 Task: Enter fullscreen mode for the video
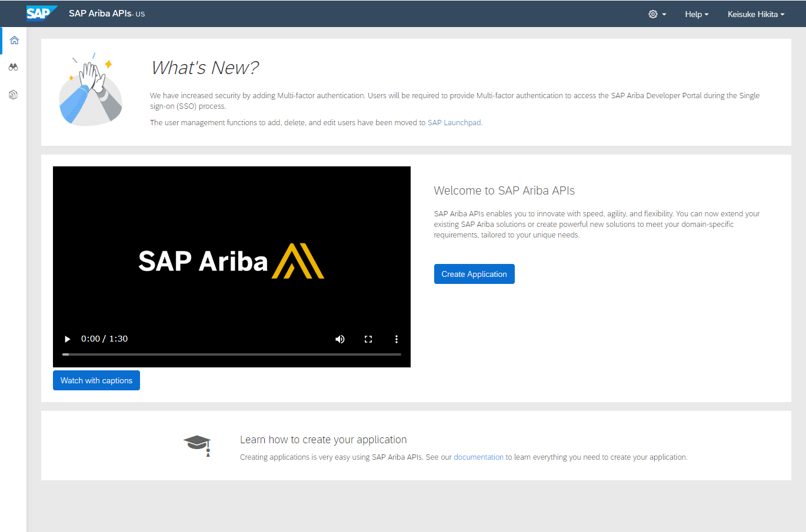[x=368, y=339]
